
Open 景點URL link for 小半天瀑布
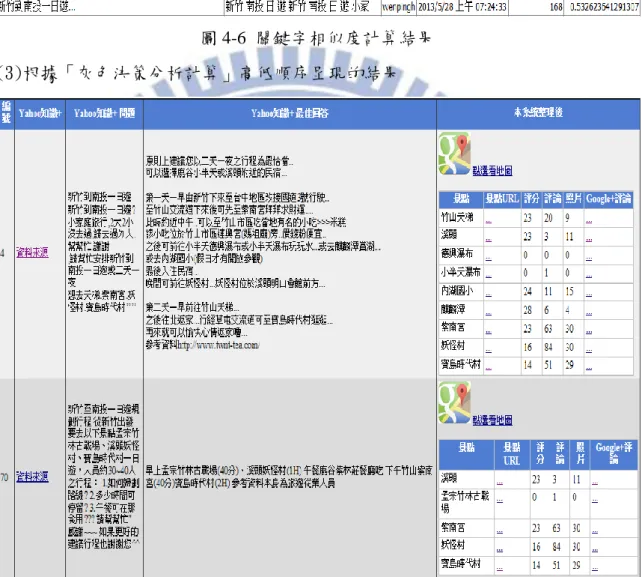pyautogui.click(x=488, y=276)
